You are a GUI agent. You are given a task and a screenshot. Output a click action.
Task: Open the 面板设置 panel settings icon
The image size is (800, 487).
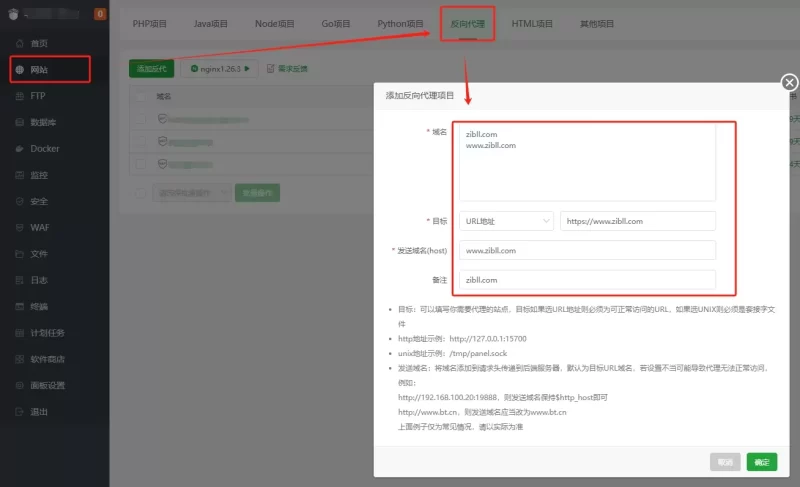pos(19,386)
